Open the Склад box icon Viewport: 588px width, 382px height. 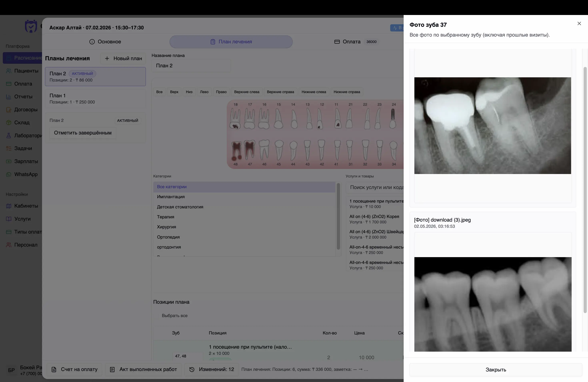click(x=9, y=122)
